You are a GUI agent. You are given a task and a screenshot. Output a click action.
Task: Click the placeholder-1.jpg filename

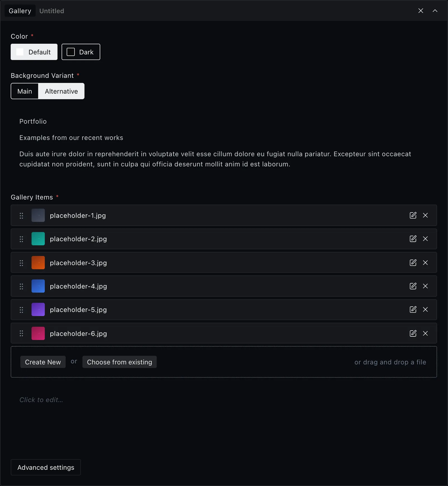pyautogui.click(x=78, y=215)
